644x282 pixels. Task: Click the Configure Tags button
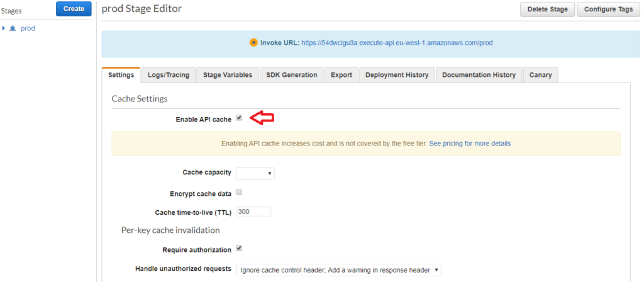[608, 9]
